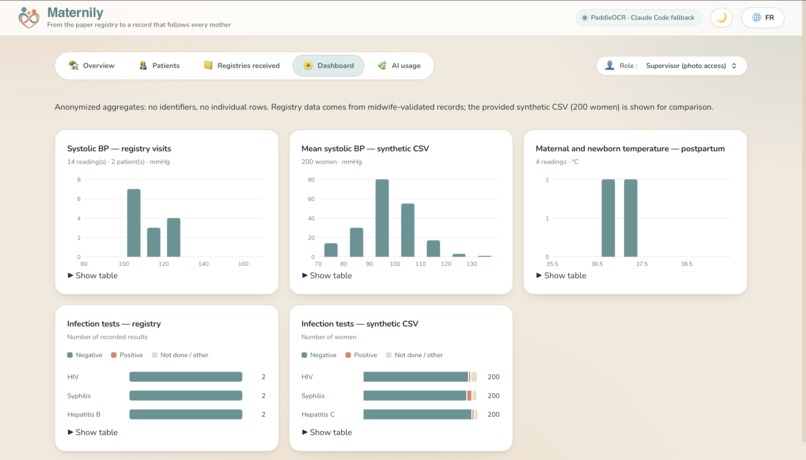The width and height of the screenshot is (806, 460).
Task: Click the Patients tab person icon
Action: click(x=143, y=65)
